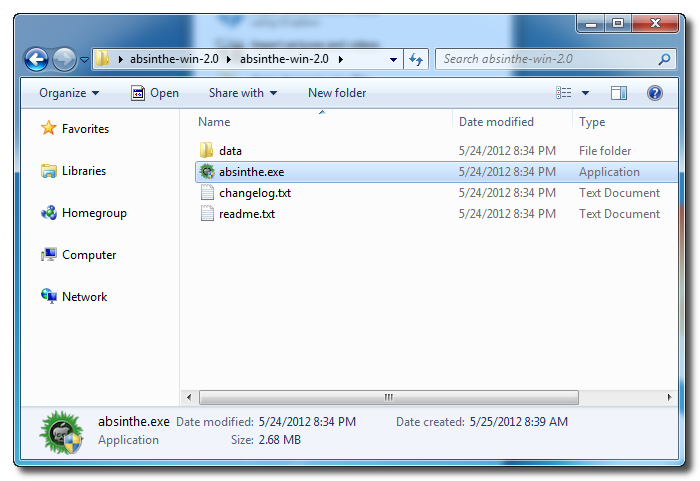Refresh the folder view
This screenshot has width=700, height=481.
(416, 59)
